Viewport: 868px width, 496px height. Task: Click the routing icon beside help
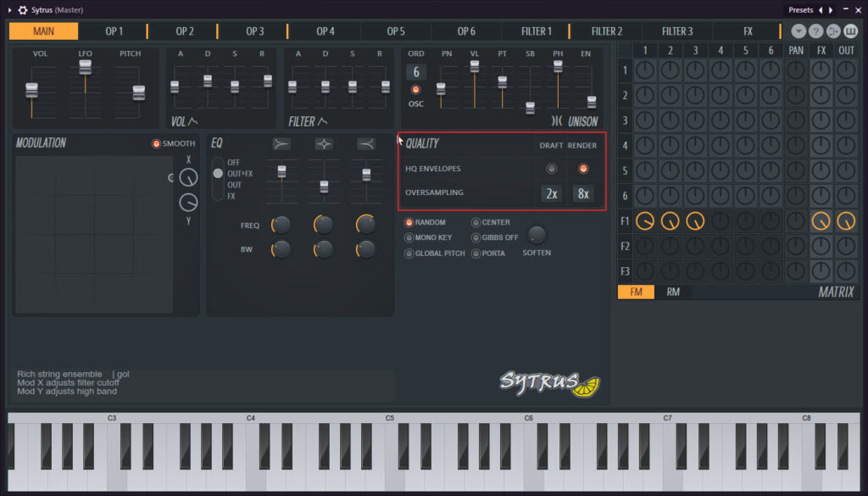(x=833, y=31)
